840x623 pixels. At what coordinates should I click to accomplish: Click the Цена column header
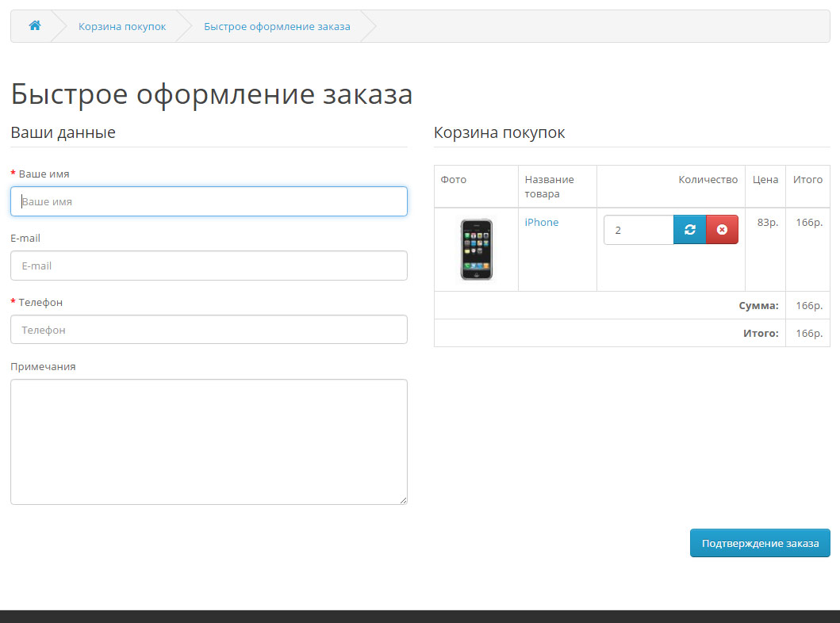pos(765,180)
